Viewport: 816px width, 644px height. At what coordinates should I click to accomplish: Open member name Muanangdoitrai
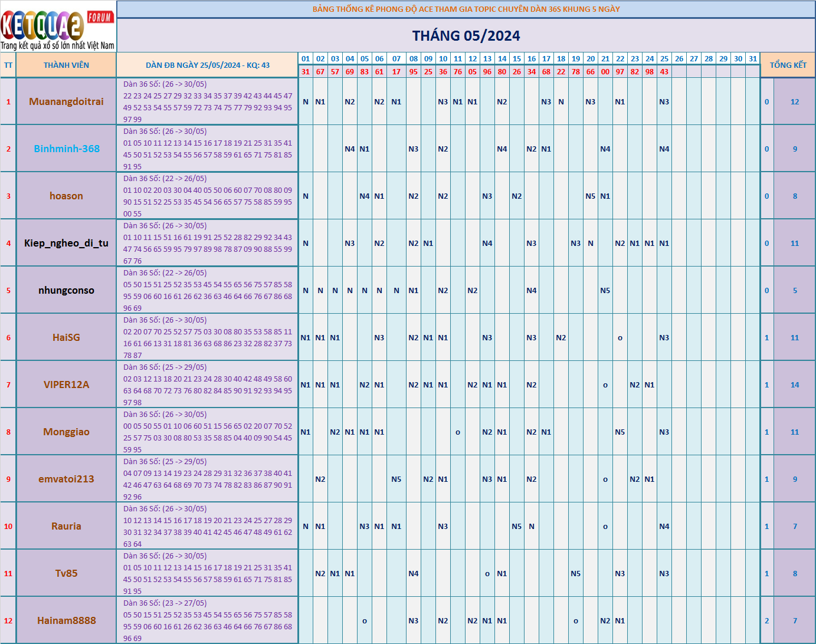coord(66,101)
